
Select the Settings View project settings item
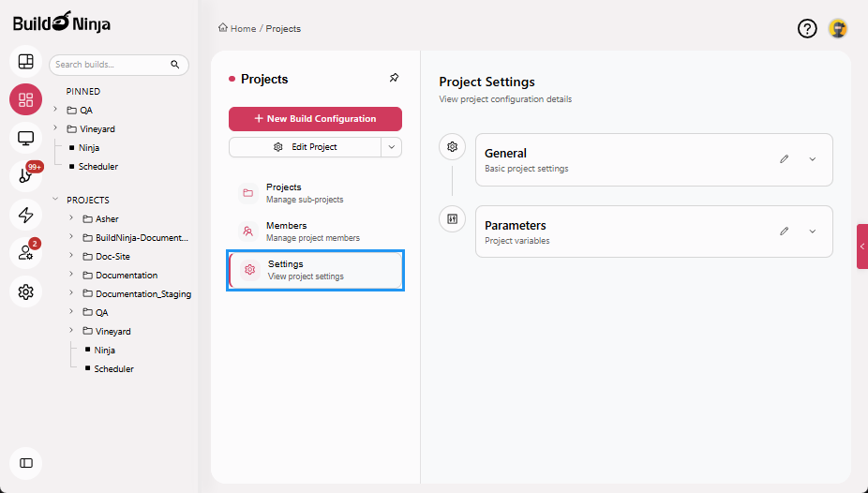[x=315, y=270]
